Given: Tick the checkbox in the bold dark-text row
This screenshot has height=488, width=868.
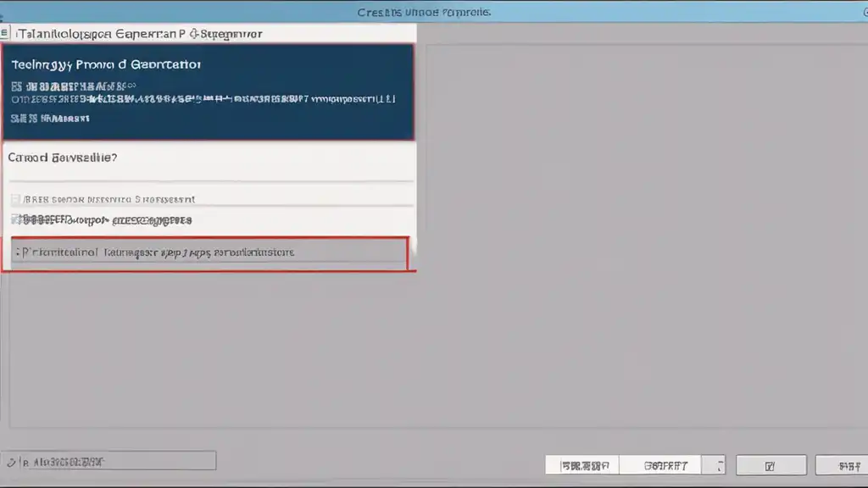Looking at the screenshot, I should tap(15, 219).
